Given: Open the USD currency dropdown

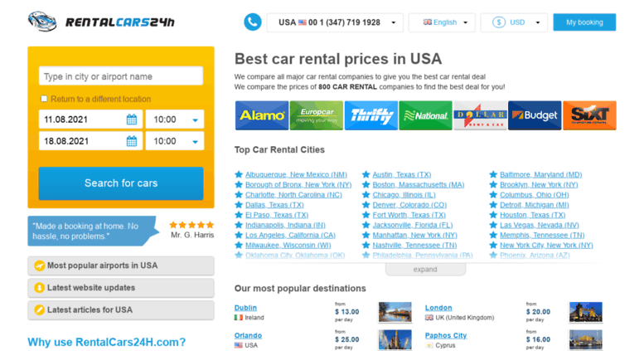Looking at the screenshot, I should pyautogui.click(x=514, y=22).
